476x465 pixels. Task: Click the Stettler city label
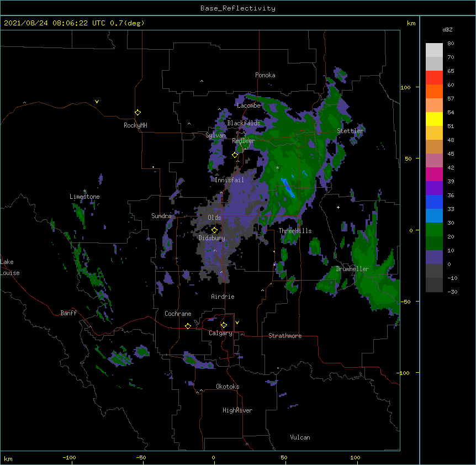point(350,131)
